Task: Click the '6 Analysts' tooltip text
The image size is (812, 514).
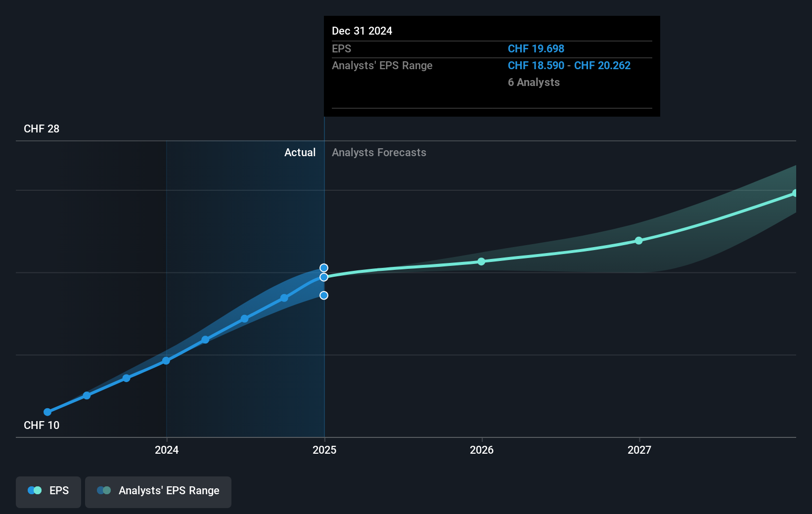Action: point(534,83)
